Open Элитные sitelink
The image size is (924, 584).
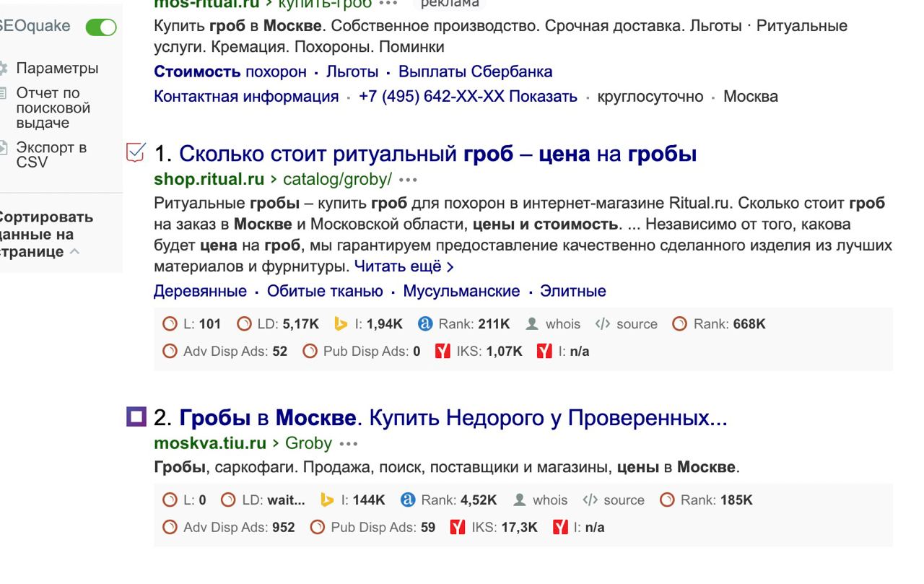pyautogui.click(x=573, y=292)
